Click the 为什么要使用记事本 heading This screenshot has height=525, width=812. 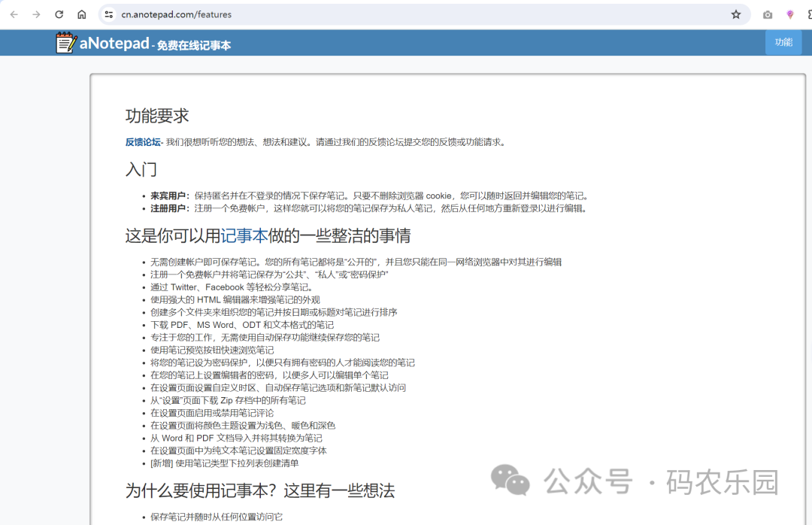click(x=260, y=491)
